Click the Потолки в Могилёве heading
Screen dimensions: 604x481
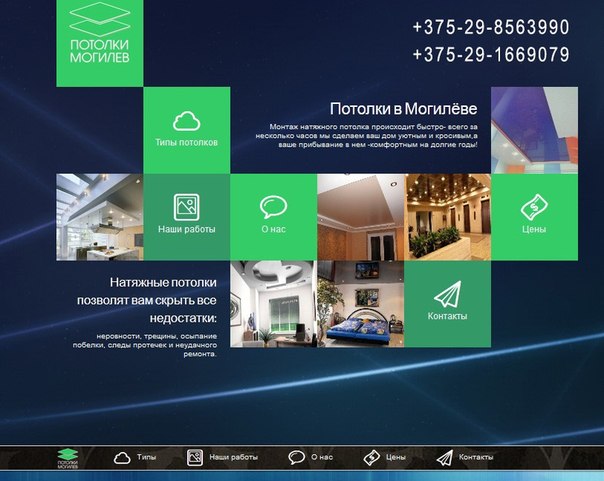pyautogui.click(x=403, y=109)
